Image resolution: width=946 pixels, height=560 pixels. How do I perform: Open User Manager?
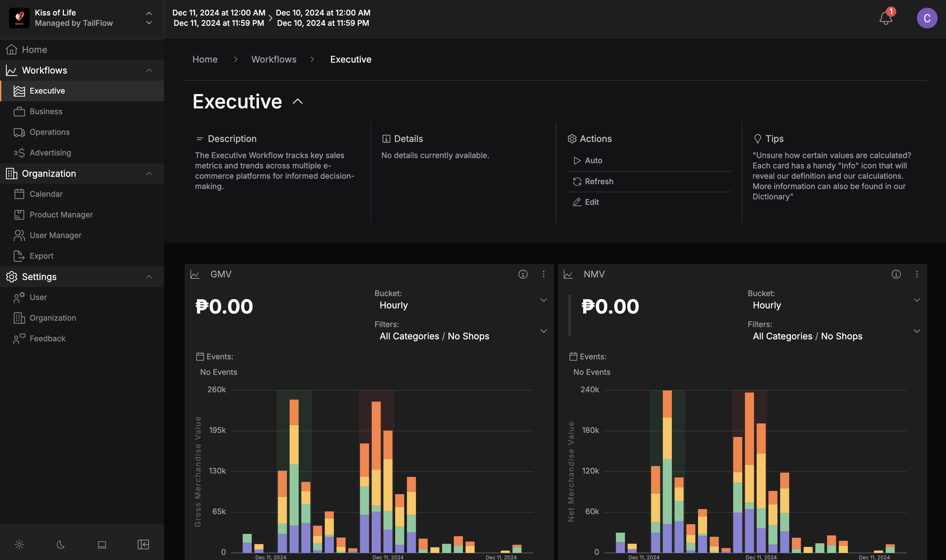(82, 235)
